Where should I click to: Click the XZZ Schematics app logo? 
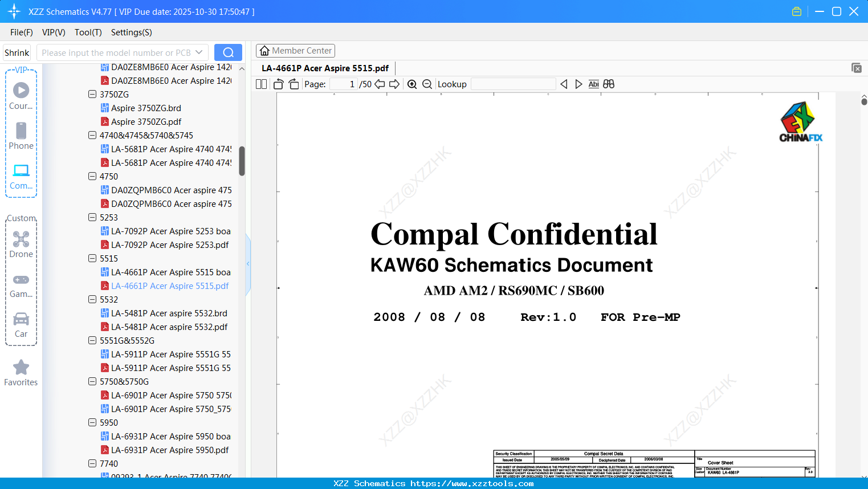(14, 11)
